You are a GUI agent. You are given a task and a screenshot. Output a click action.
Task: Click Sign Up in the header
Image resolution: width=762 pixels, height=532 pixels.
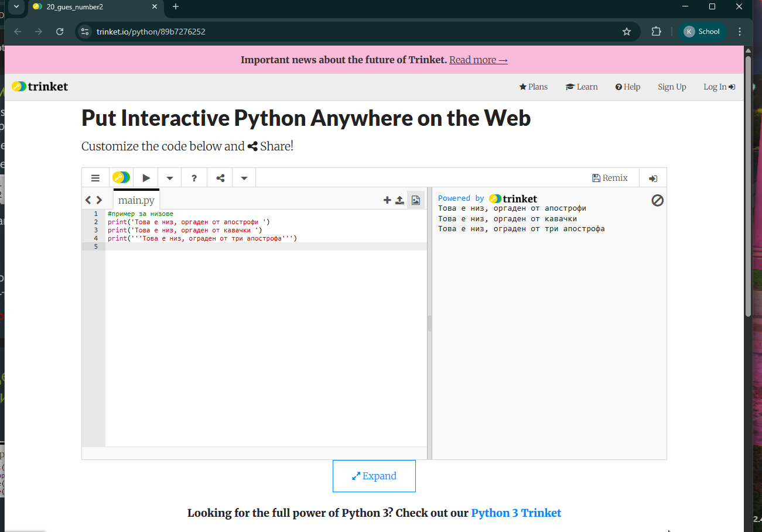click(672, 87)
